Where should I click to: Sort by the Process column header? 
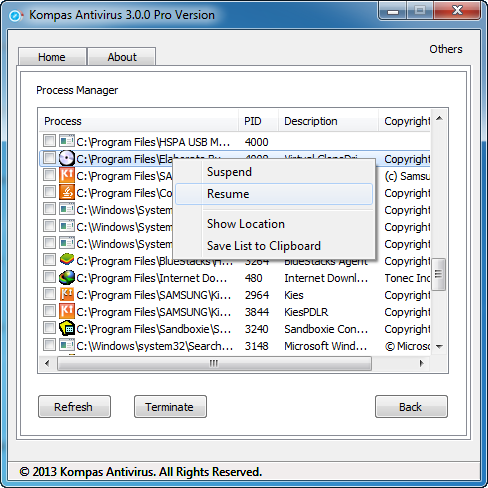tap(139, 121)
